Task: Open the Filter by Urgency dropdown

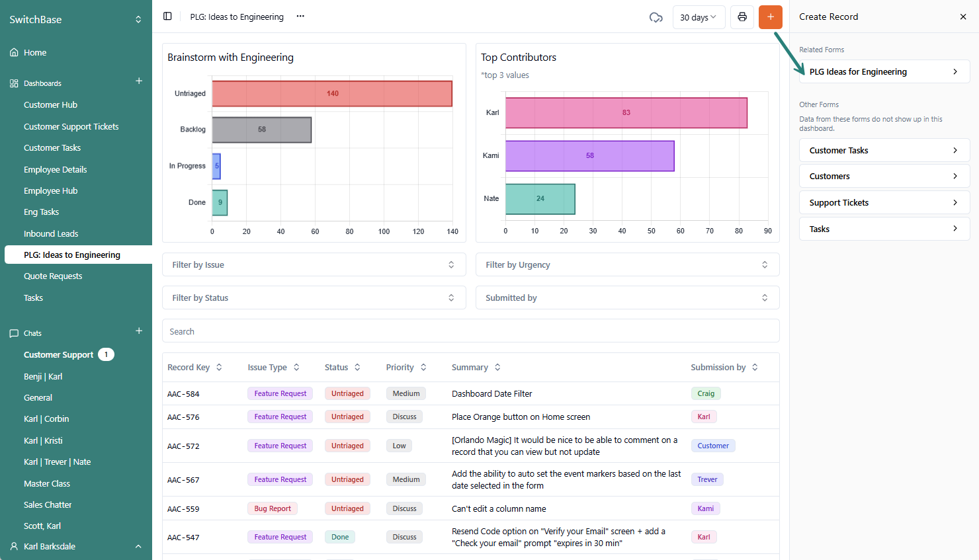Action: pos(627,265)
